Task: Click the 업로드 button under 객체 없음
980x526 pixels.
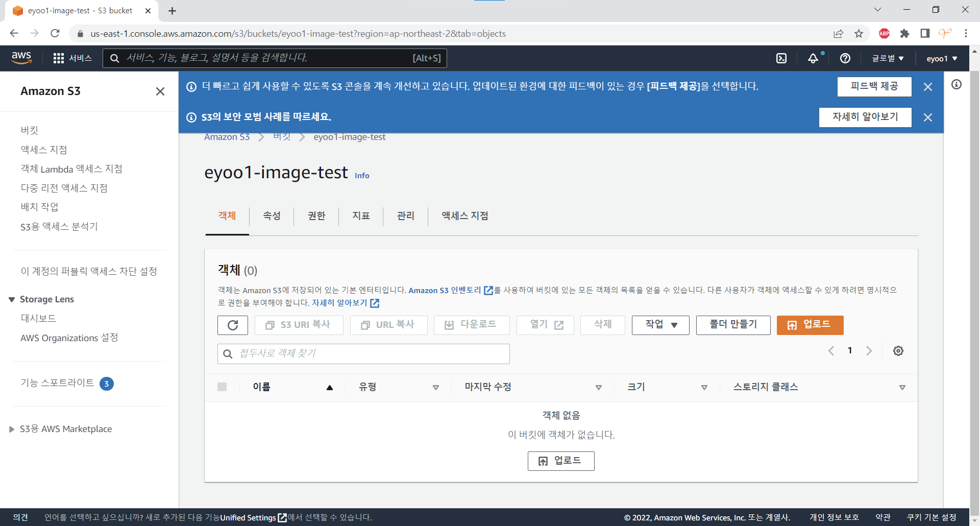Action: [561, 461]
